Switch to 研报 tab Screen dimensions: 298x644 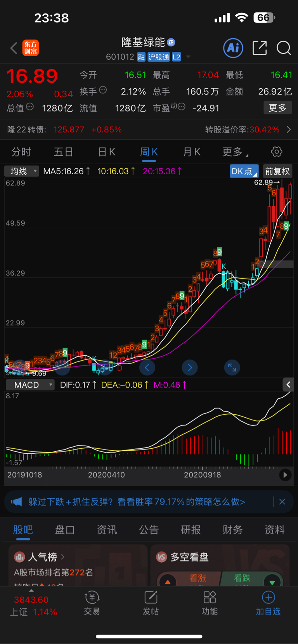[x=191, y=530]
